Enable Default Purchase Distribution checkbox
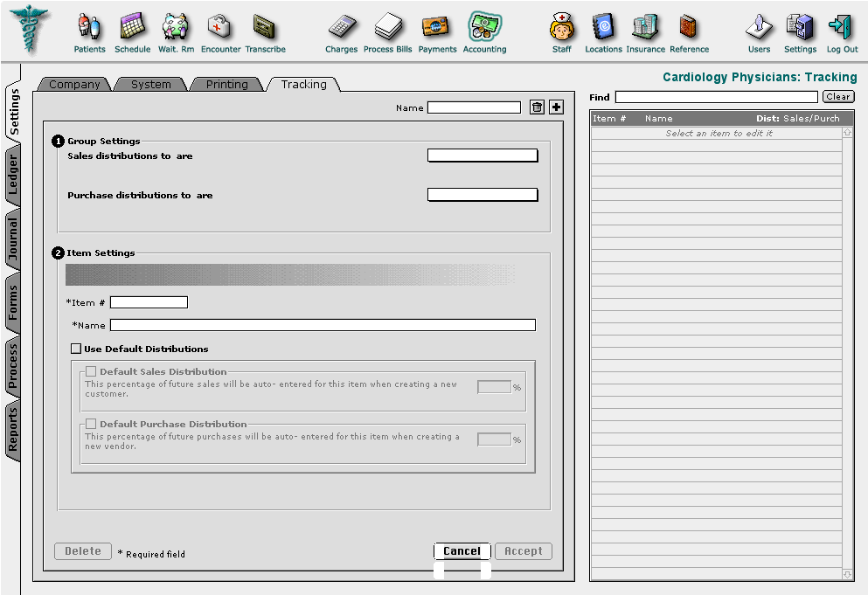This screenshot has height=595, width=868. point(91,424)
